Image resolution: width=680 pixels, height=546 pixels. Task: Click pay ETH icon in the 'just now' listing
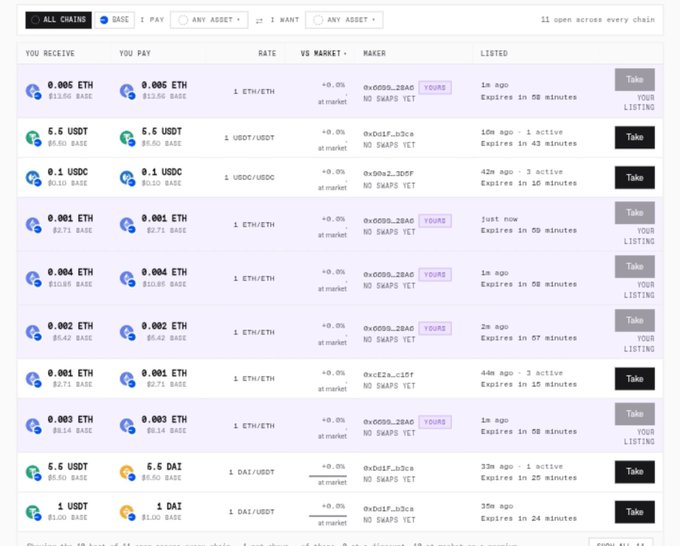[x=127, y=225]
